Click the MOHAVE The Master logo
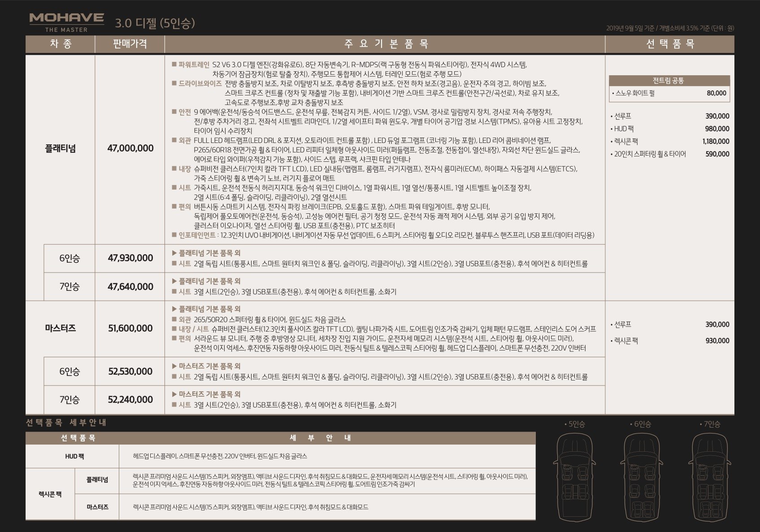This screenshot has height=532, width=760. [66, 22]
